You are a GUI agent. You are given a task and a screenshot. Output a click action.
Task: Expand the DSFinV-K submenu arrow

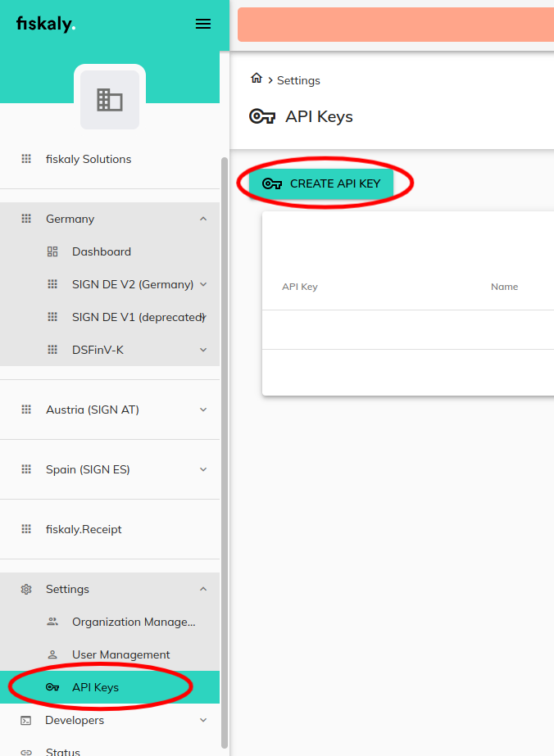[x=203, y=350]
